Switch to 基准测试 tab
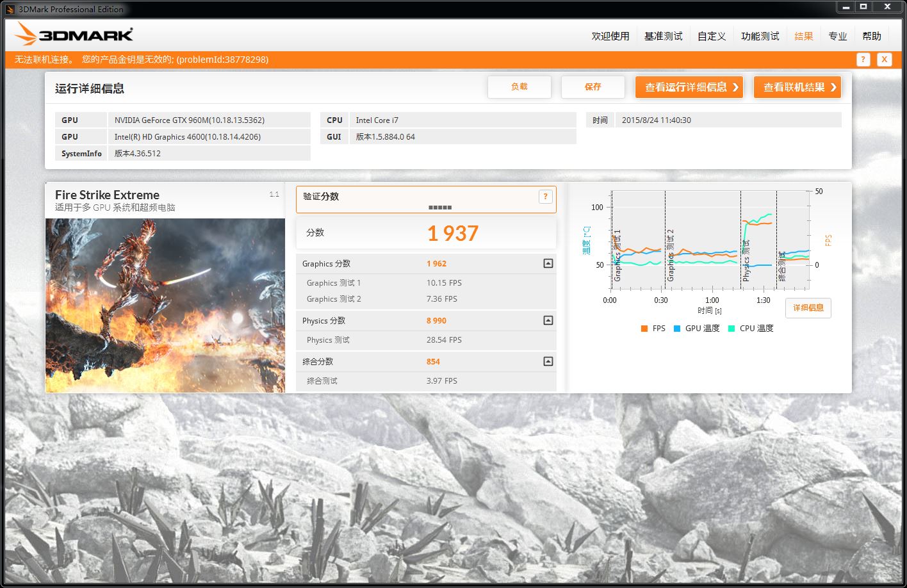This screenshot has height=588, width=907. coord(664,36)
